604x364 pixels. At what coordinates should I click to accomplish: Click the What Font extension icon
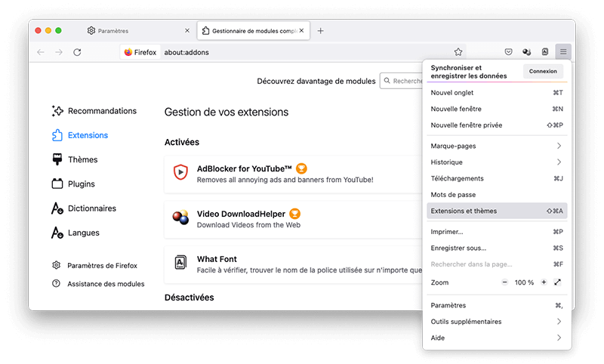[180, 263]
